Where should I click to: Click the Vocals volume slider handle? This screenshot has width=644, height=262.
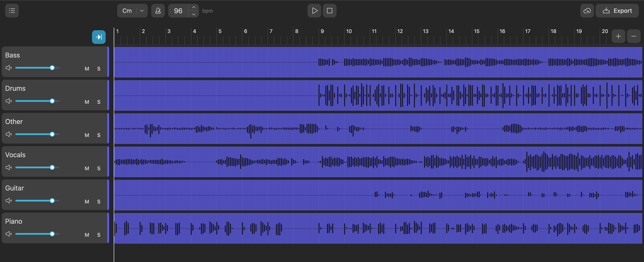click(x=52, y=167)
